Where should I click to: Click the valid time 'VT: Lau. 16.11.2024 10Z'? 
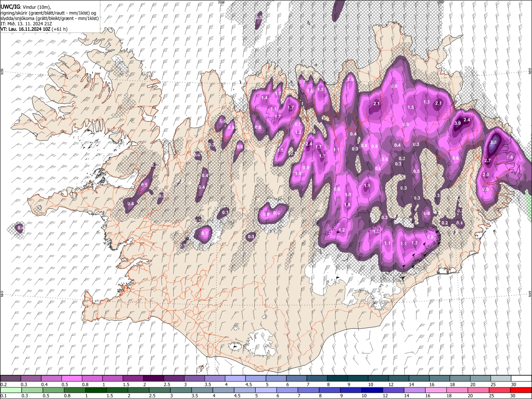tap(25, 29)
